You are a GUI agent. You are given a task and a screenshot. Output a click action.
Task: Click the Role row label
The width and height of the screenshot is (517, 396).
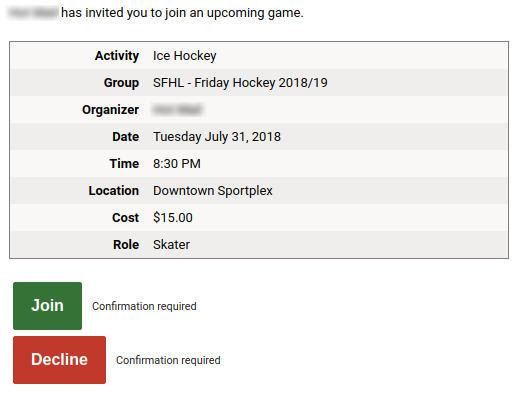126,245
